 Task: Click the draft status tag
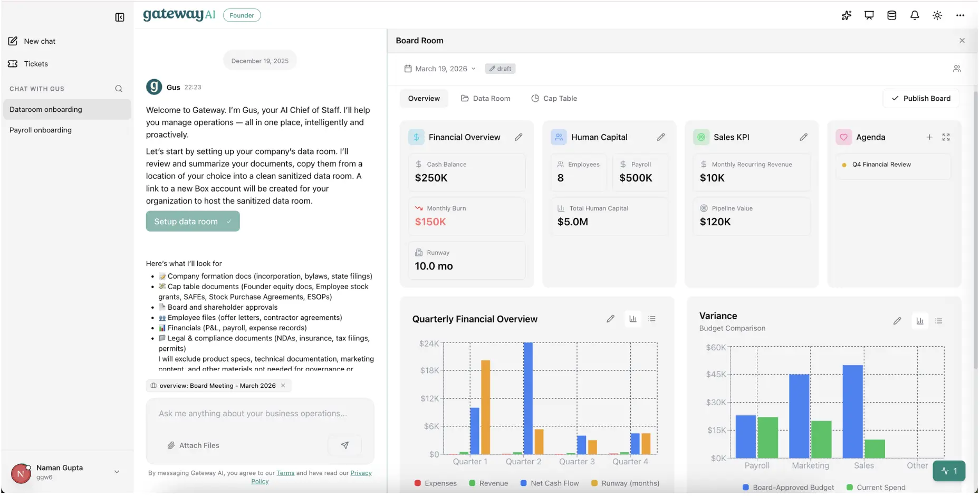[500, 69]
